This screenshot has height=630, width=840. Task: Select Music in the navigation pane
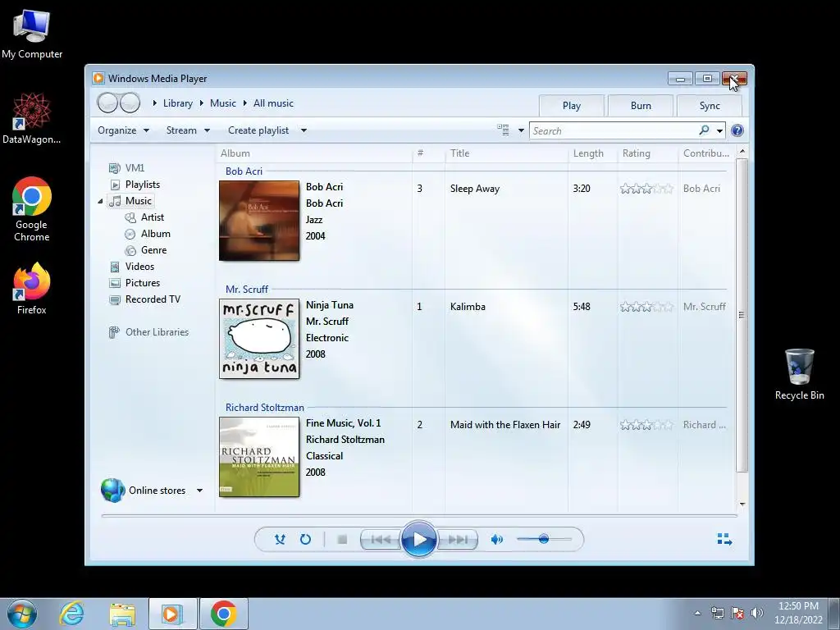[x=138, y=201]
